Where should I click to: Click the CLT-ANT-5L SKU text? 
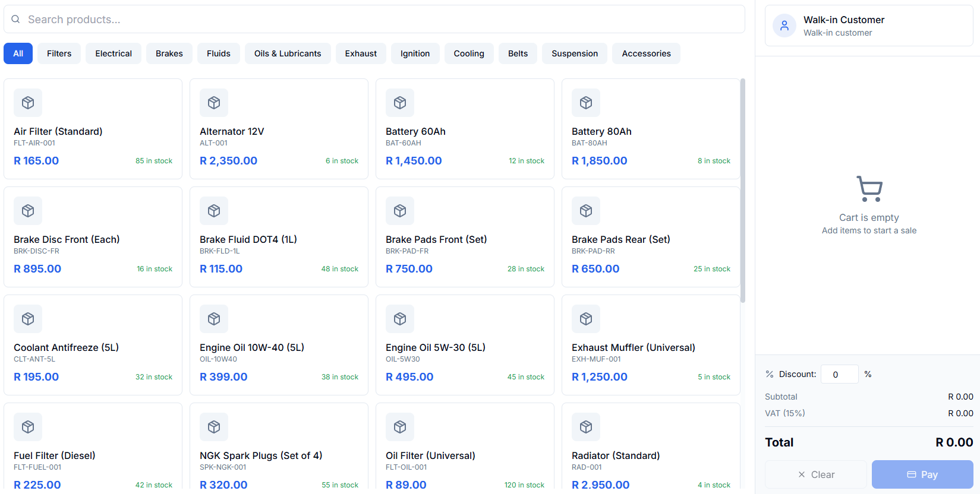point(34,359)
